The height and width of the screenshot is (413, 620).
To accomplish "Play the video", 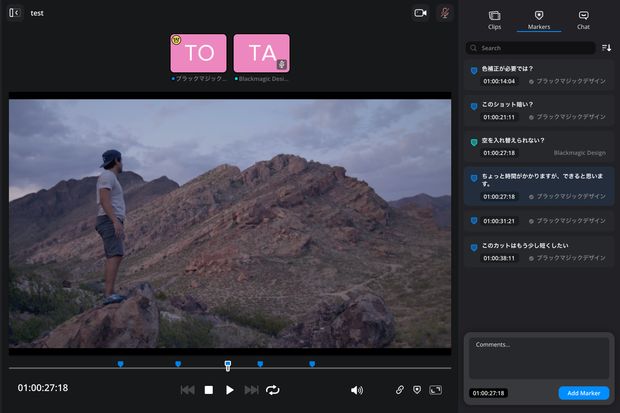I will (x=230, y=390).
